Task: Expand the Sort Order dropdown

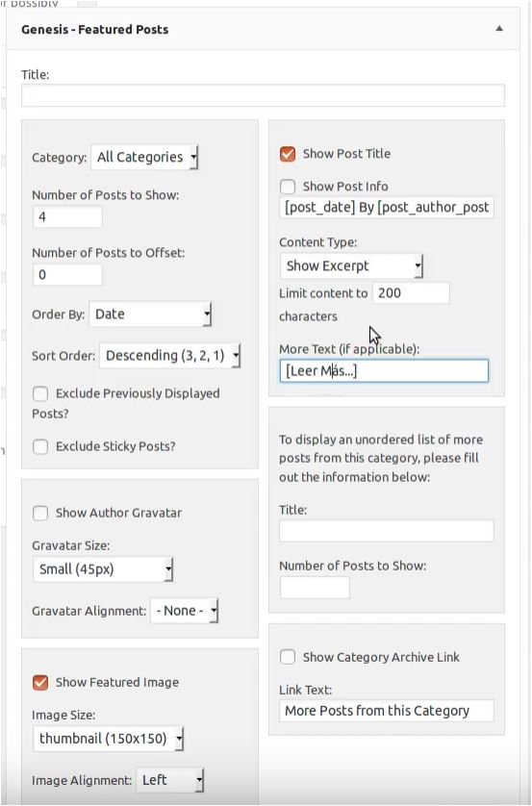Action: 170,356
